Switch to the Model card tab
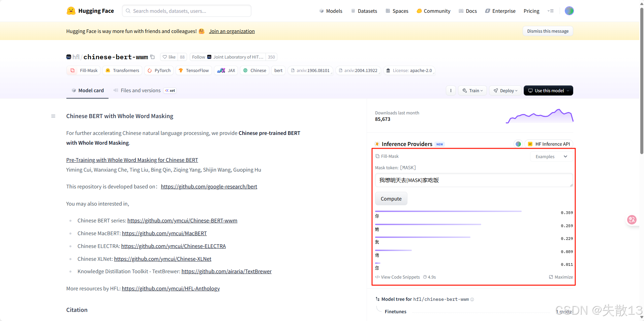The image size is (644, 321). click(x=88, y=91)
